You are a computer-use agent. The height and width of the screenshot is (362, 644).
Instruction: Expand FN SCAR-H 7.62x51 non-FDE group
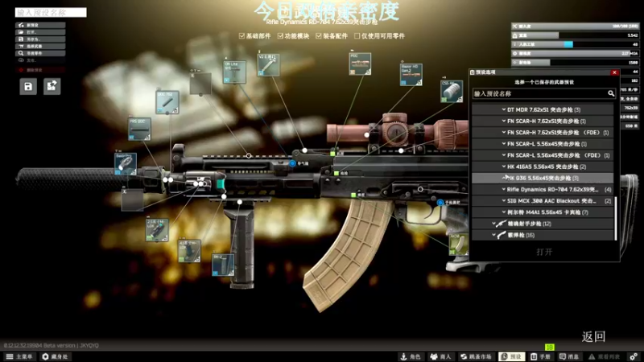click(542, 121)
